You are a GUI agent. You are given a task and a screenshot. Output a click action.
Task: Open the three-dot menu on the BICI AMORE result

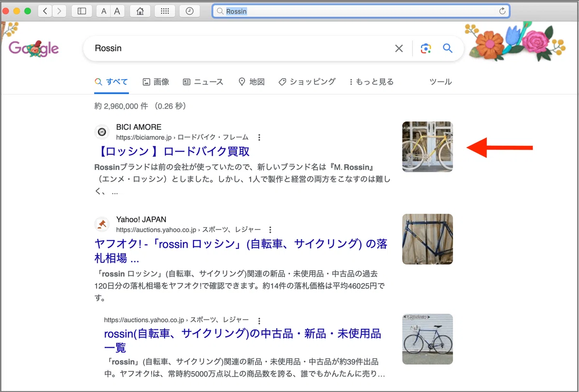click(x=259, y=137)
